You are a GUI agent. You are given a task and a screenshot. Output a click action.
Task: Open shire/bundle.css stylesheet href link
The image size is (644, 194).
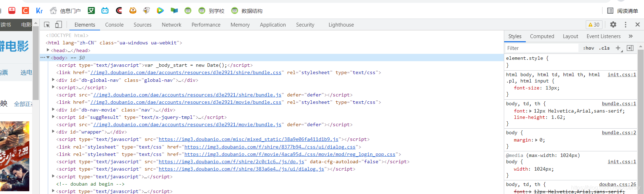click(x=186, y=73)
